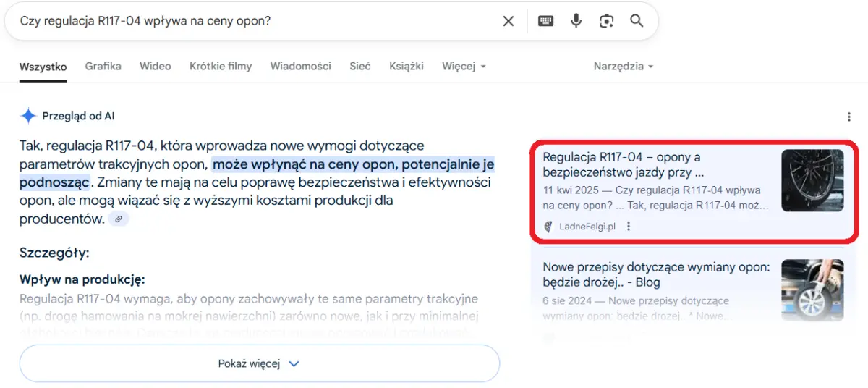The width and height of the screenshot is (868, 388).
Task: Switch to the Wiadomości tab
Action: (300, 67)
